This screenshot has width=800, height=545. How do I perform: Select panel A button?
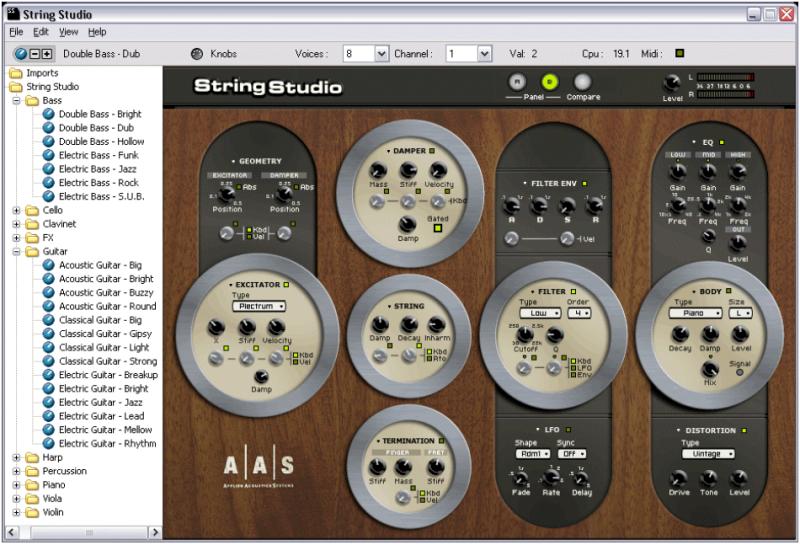517,82
